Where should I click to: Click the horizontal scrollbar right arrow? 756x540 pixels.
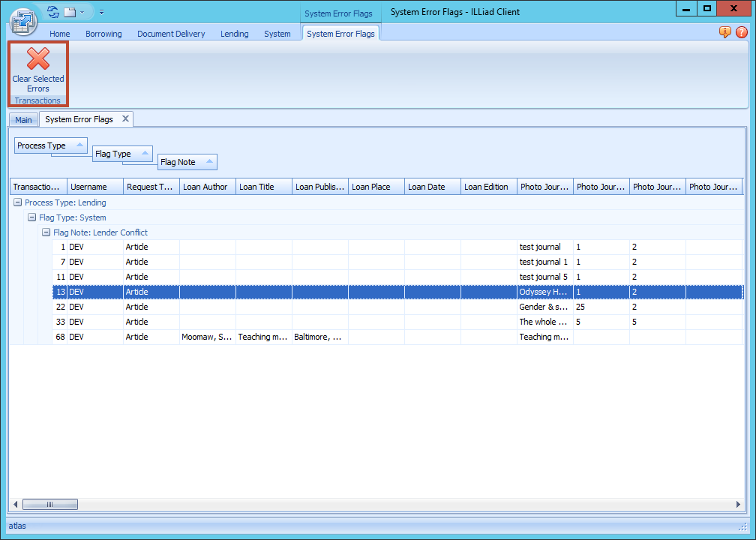pos(736,505)
